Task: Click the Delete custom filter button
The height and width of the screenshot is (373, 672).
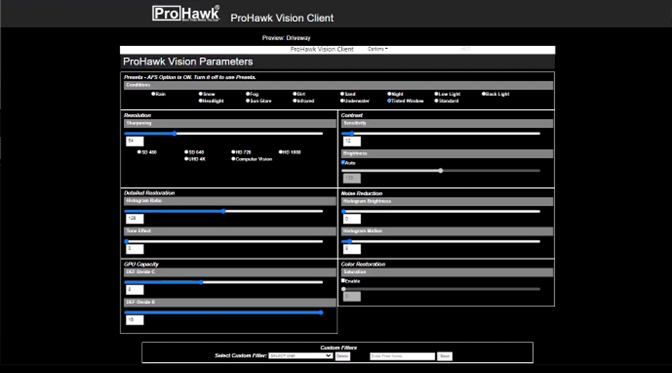Action: 342,356
